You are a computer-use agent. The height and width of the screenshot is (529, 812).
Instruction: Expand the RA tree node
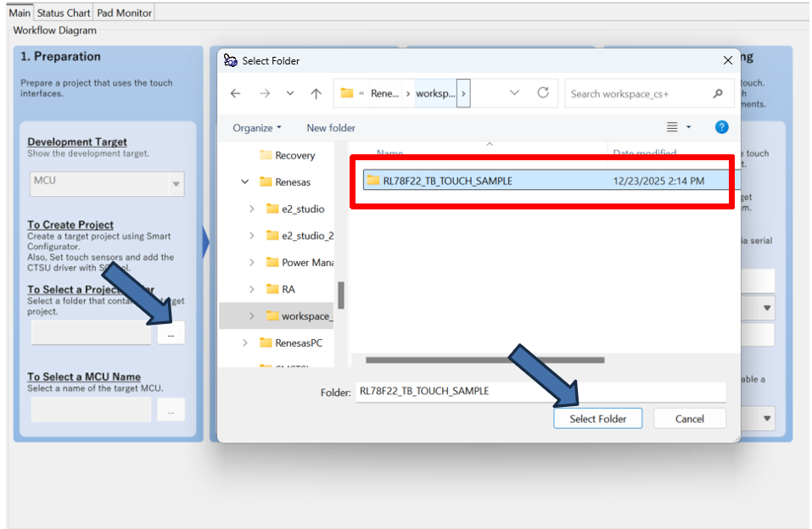252,289
